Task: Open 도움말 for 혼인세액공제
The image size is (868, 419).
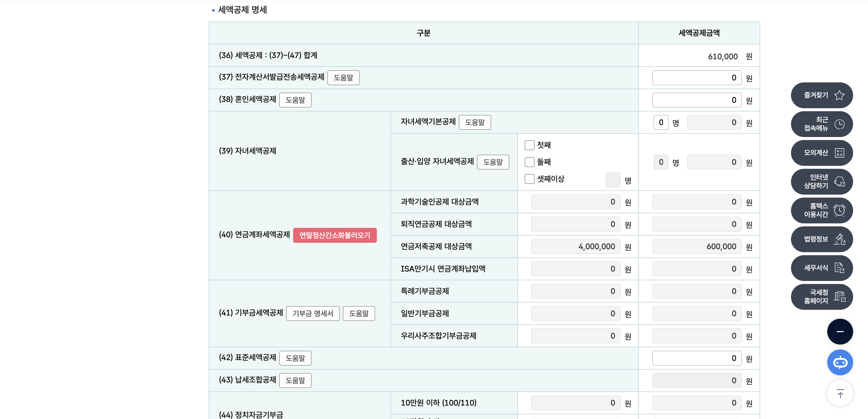Action: point(295,100)
